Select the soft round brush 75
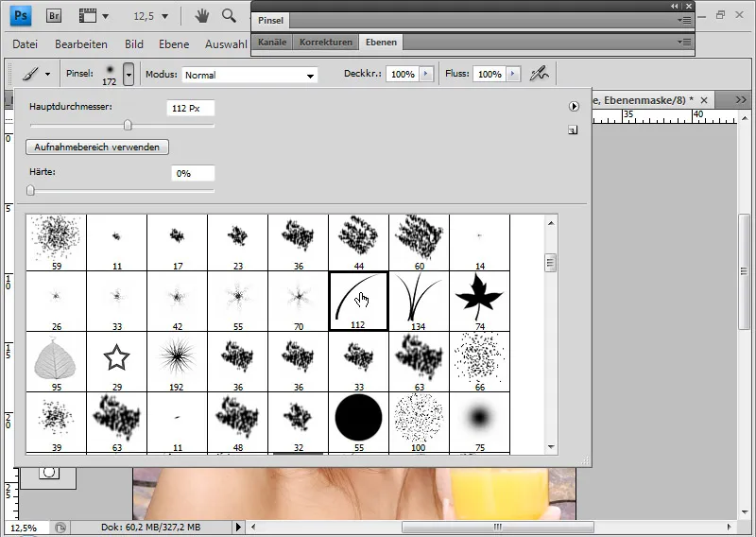This screenshot has width=756, height=537. (480, 423)
